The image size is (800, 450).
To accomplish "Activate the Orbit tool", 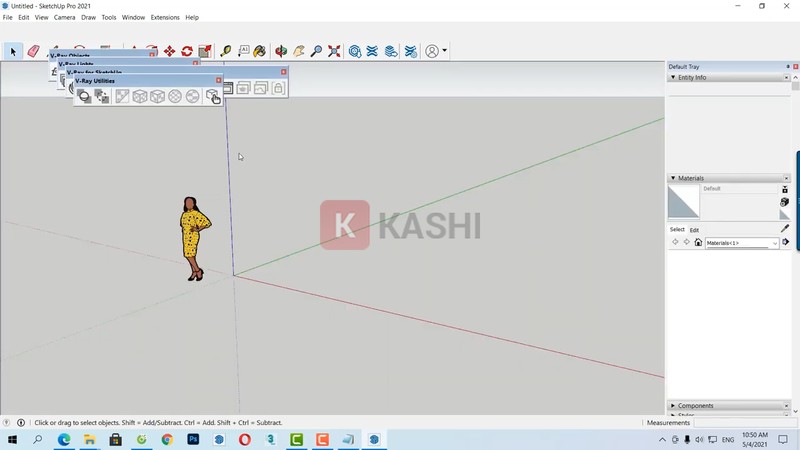I will [x=281, y=51].
